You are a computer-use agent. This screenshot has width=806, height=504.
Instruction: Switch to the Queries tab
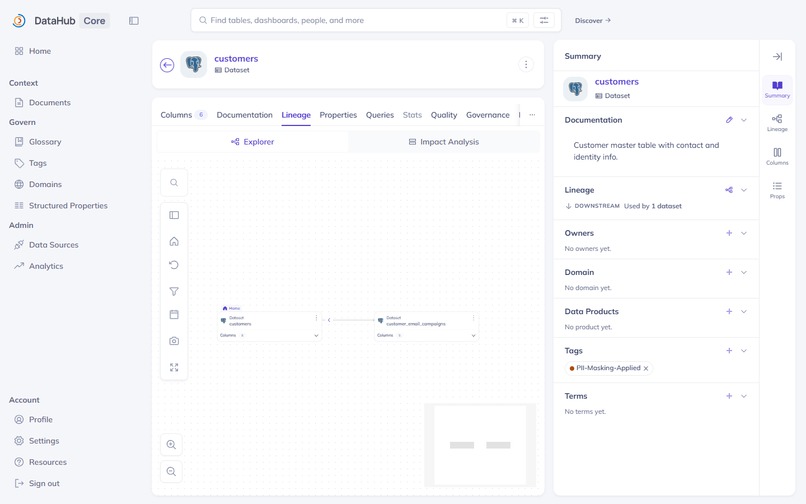click(x=380, y=115)
